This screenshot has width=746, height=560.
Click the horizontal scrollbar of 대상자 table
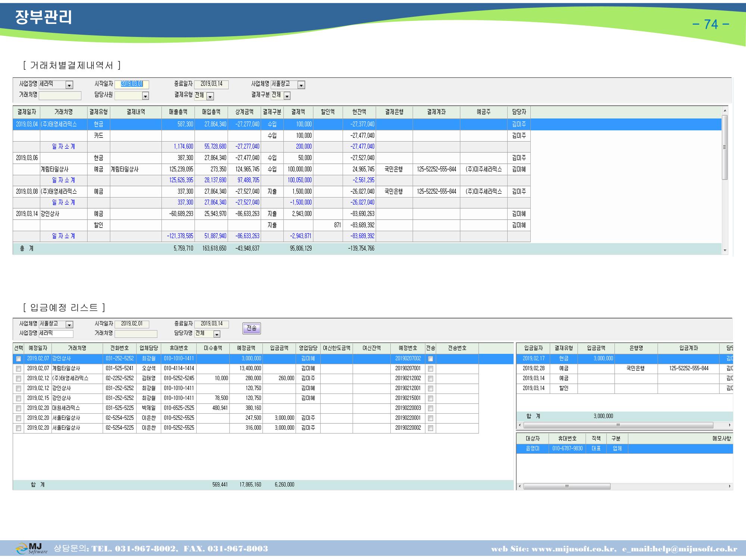(x=567, y=486)
